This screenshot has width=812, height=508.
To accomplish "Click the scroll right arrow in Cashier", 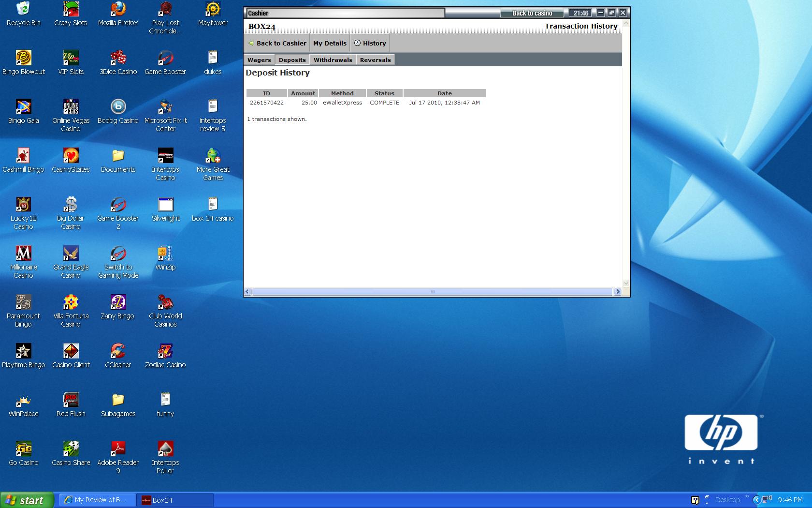I will [617, 291].
